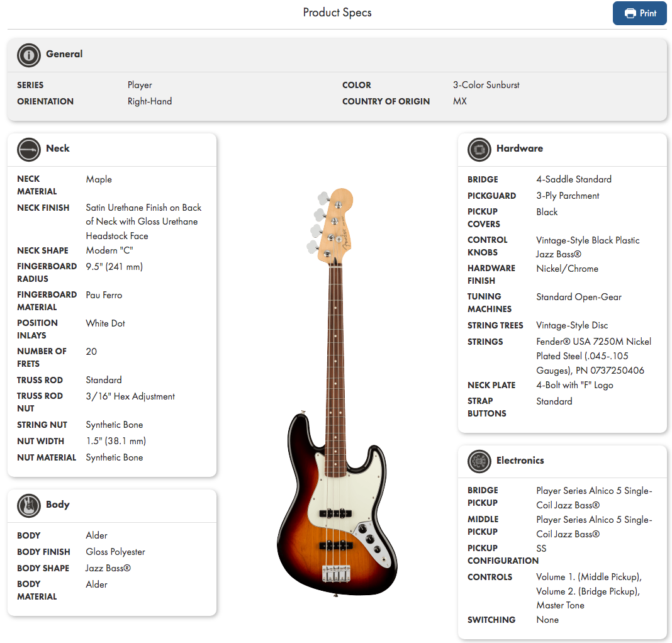Image resolution: width=672 pixels, height=643 pixels.
Task: Click the control knobs Vintage-Style Black Plastic text
Action: coord(588,247)
